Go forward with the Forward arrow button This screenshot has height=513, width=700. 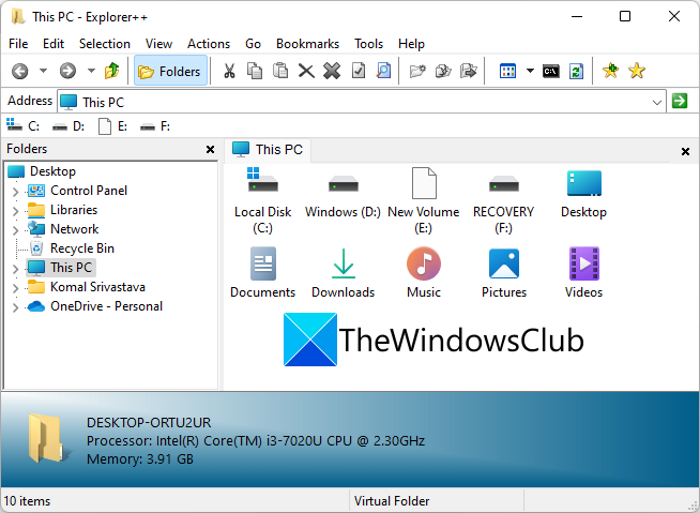(68, 71)
